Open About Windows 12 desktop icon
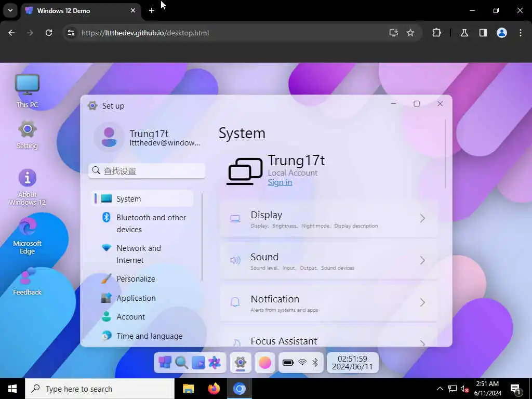532x399 pixels. click(27, 187)
